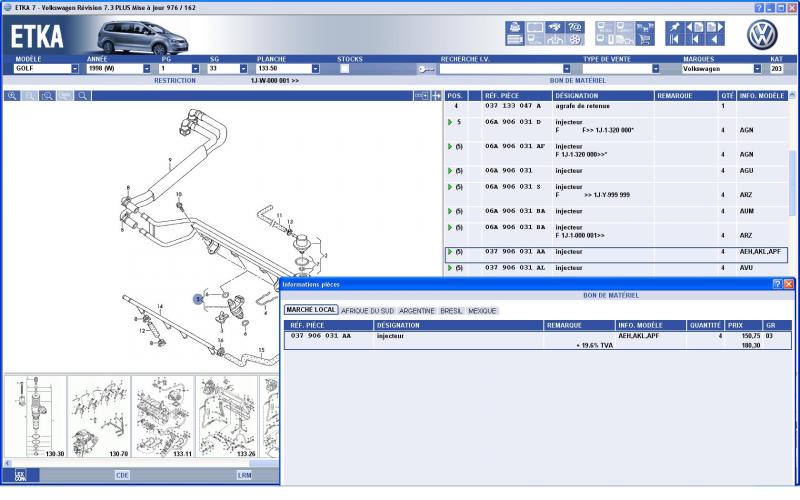
Task: Go to next page with right-arrow document icon
Action: tap(715, 27)
